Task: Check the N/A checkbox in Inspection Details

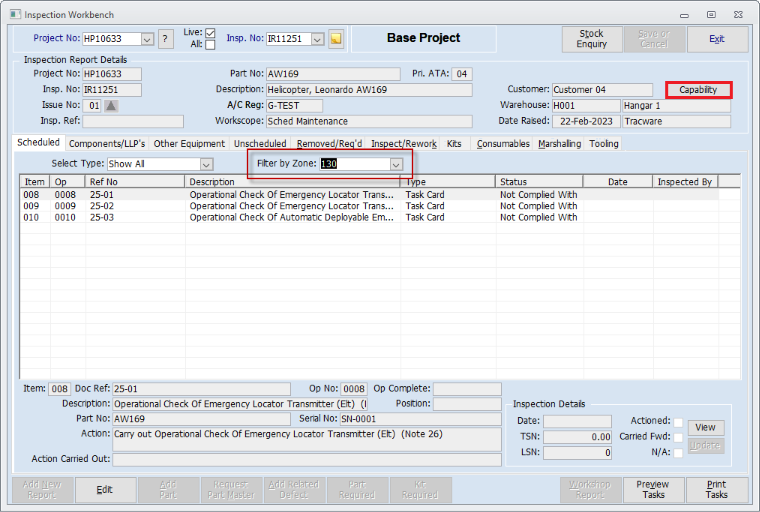Action: pyautogui.click(x=679, y=453)
